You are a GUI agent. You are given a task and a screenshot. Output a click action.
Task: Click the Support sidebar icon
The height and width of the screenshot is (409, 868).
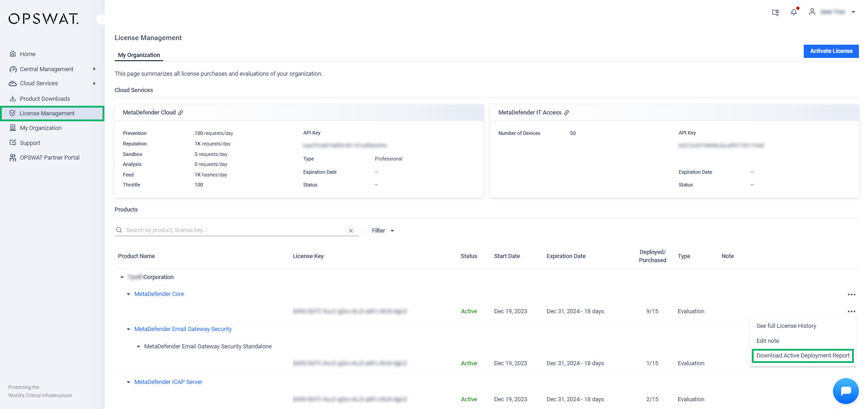(13, 143)
